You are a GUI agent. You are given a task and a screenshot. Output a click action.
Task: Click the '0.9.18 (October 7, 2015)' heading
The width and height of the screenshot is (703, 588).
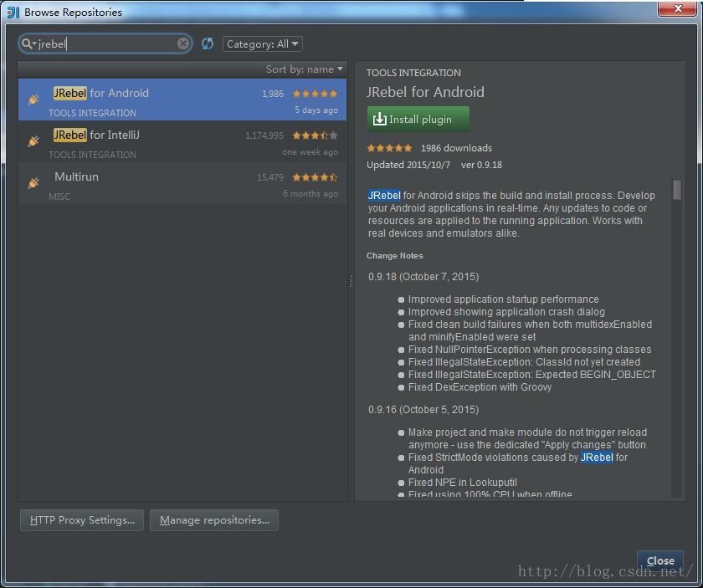[x=423, y=277]
